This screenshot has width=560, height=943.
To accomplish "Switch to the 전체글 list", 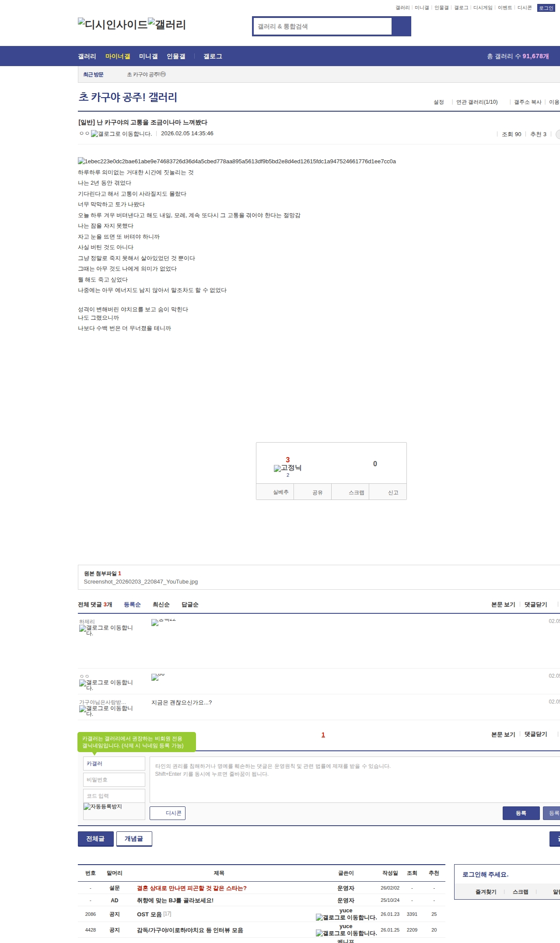I will (96, 839).
